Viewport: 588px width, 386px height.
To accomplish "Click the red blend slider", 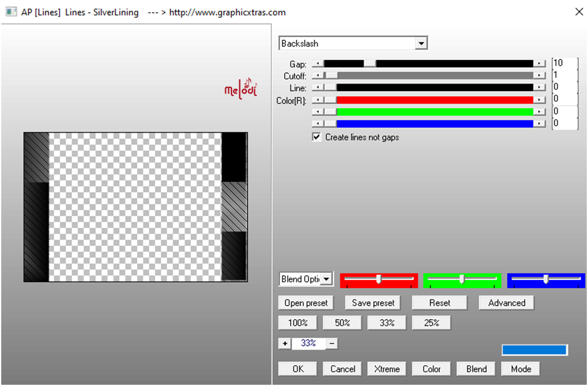I will (x=379, y=280).
